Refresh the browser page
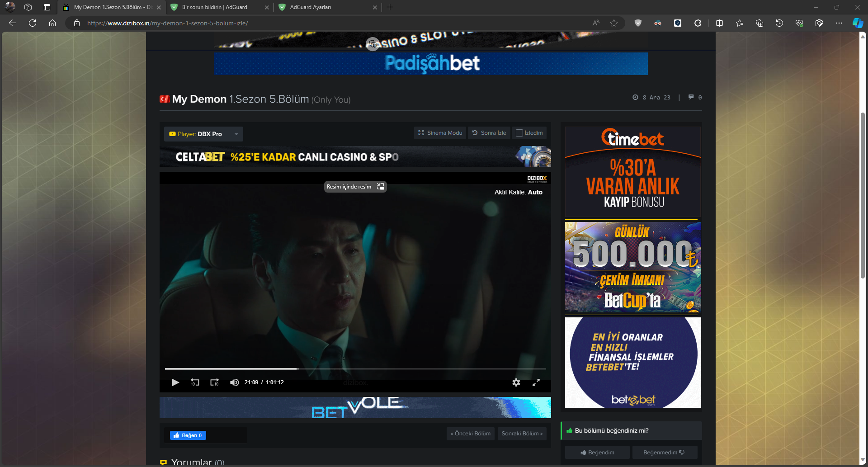The width and height of the screenshot is (868, 467). (x=33, y=23)
